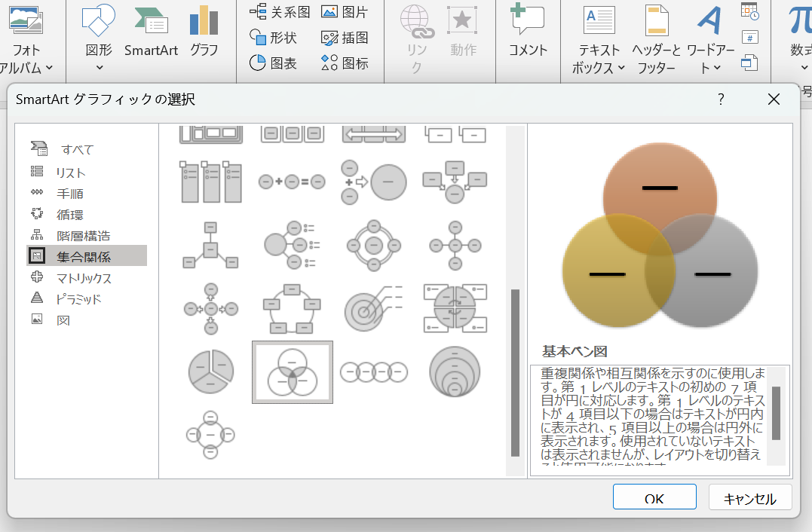
Task: Select the マトリックス category
Action: pos(87,278)
